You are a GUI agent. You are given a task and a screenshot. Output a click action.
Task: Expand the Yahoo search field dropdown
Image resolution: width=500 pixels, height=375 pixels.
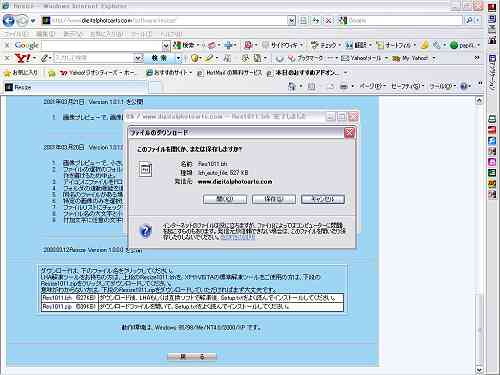pos(139,58)
